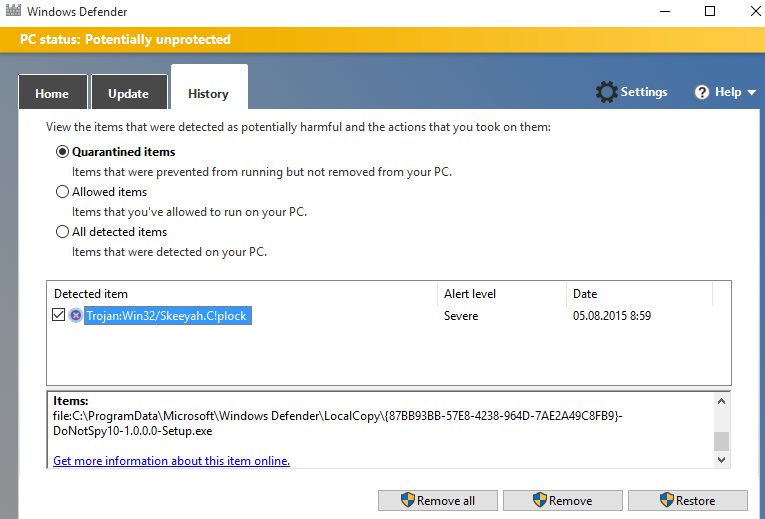Sort by the Detected item column header
Screen dimensions: 765x519
242,294
